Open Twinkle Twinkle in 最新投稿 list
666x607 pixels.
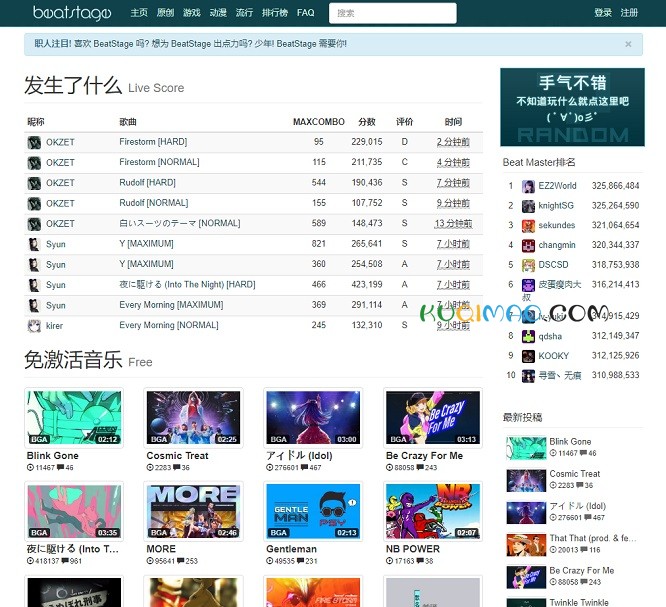[x=579, y=602]
